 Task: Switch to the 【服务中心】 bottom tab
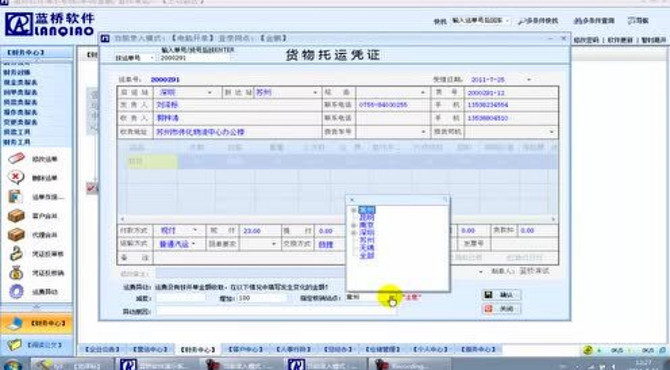click(478, 349)
